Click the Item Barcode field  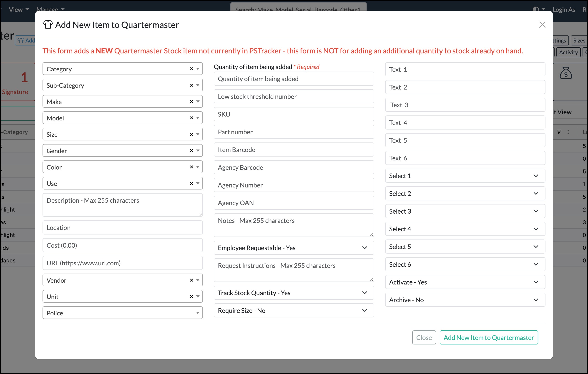[x=294, y=150]
